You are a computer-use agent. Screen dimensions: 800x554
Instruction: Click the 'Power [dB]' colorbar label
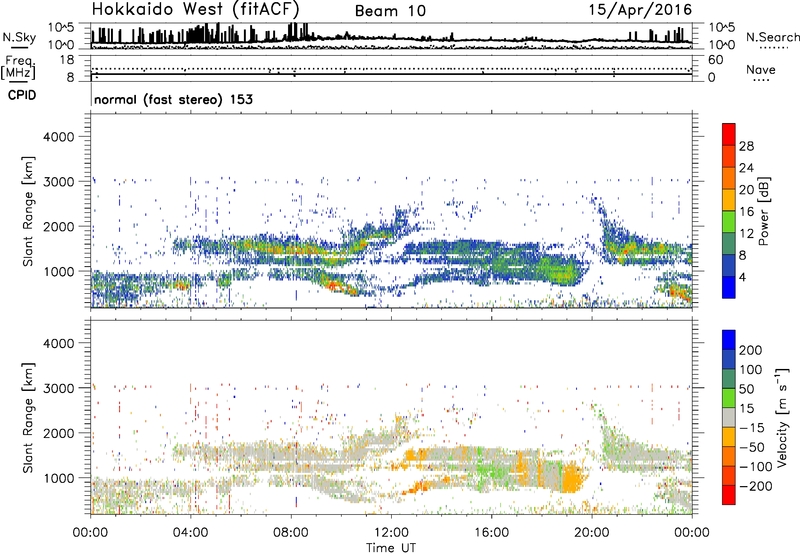(x=763, y=211)
